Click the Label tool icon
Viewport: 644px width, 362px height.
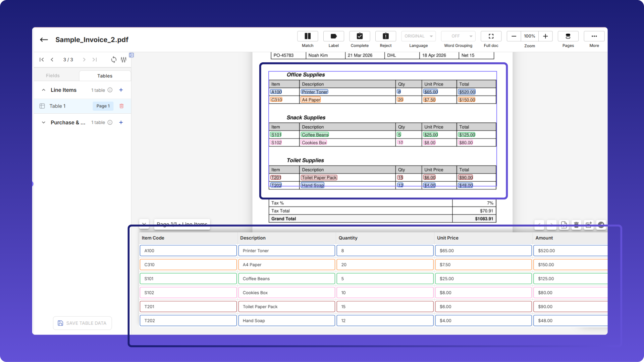click(333, 36)
